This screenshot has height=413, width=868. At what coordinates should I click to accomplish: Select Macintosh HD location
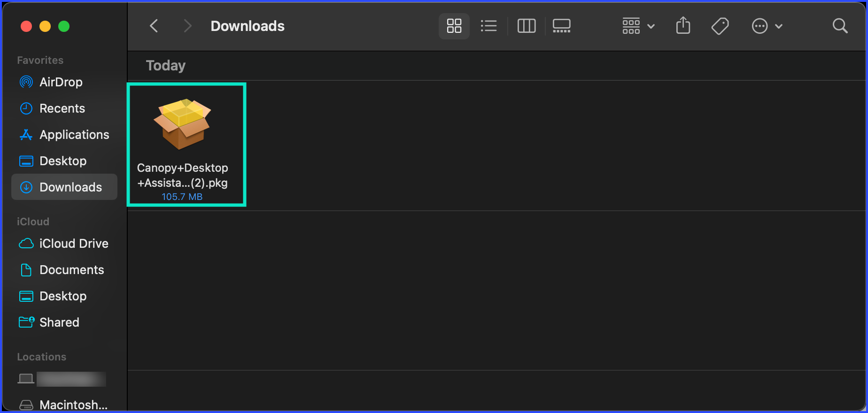coord(64,404)
